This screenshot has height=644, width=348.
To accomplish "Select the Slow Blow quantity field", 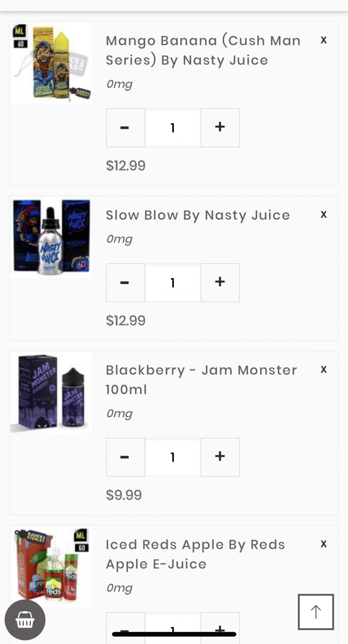I will [173, 282].
